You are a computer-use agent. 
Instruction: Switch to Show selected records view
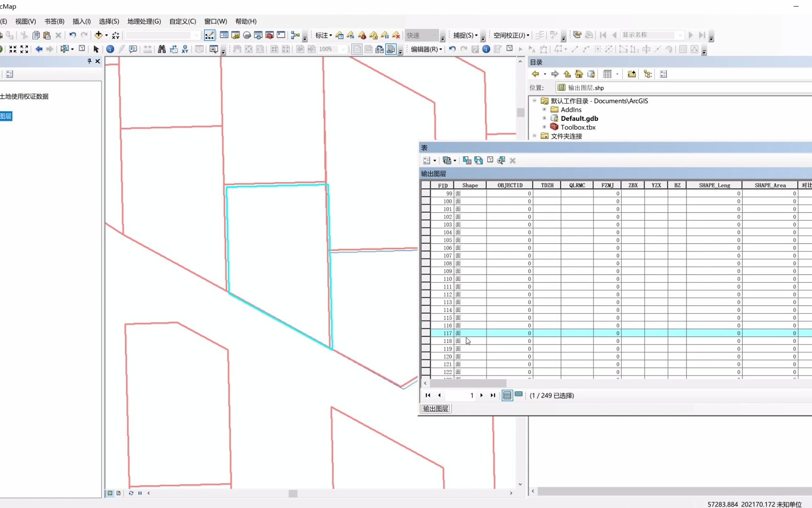(518, 395)
